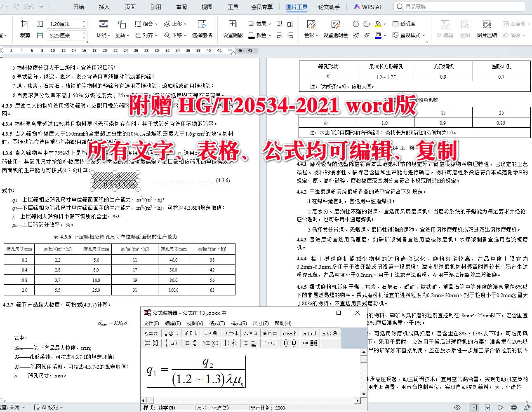Click the 目录导航 search box
The height and width of the screenshot is (412, 532).
(459, 7)
